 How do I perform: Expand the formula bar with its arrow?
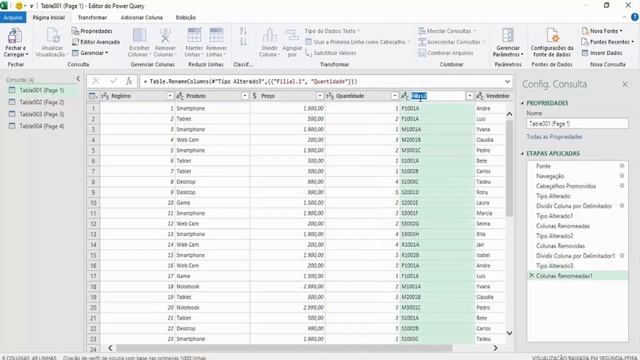point(507,82)
